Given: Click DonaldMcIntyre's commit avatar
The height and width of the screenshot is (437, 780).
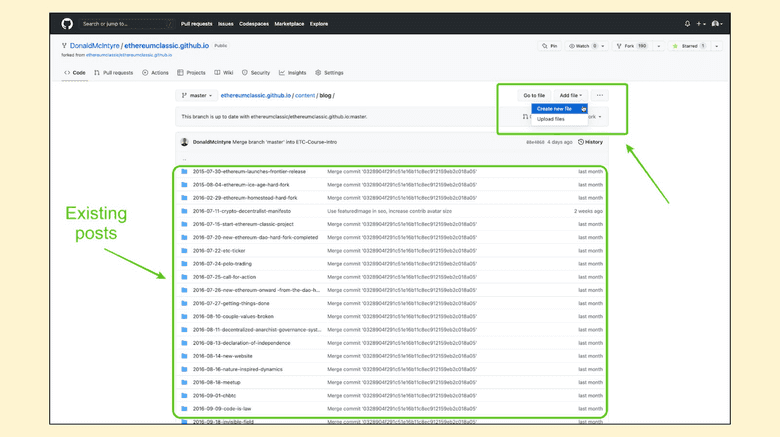Looking at the screenshot, I should pos(185,142).
